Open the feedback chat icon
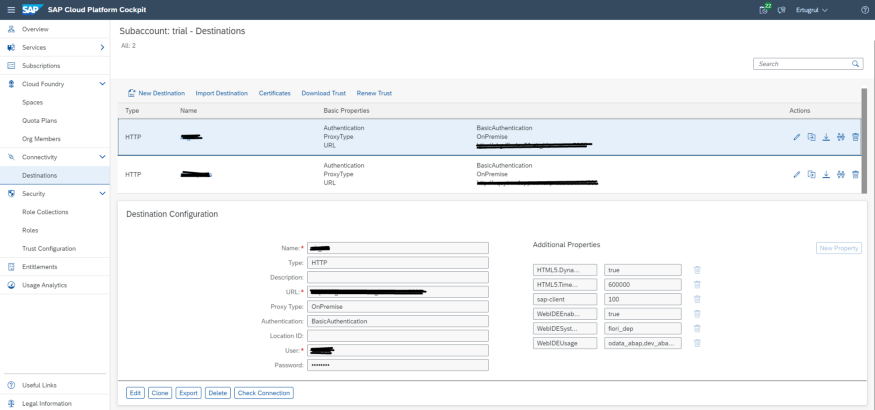This screenshot has height=410, width=875. point(782,10)
